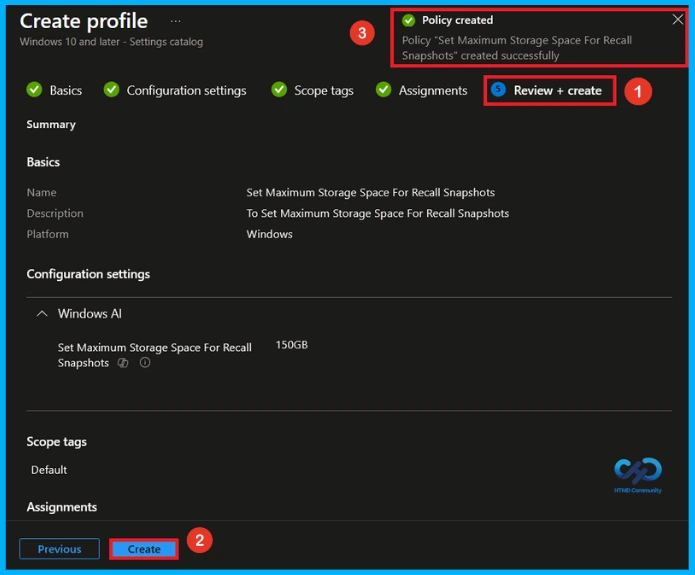Click the Name field label

coord(41,192)
